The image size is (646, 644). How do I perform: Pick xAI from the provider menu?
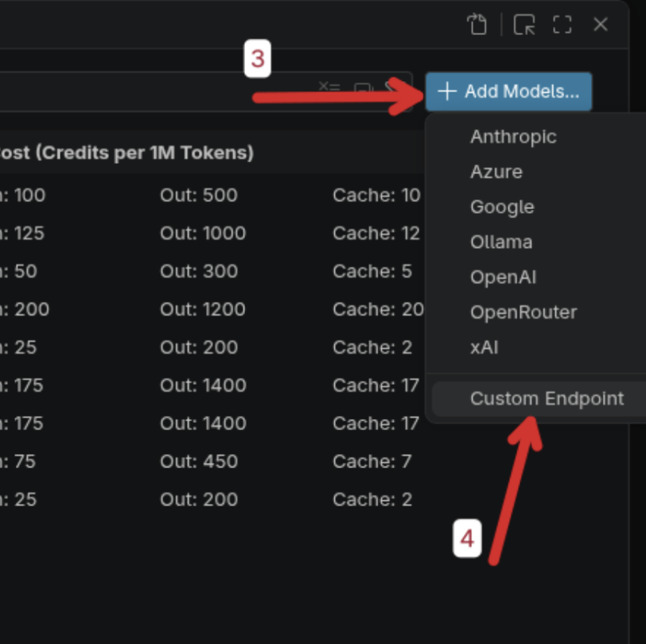point(484,347)
